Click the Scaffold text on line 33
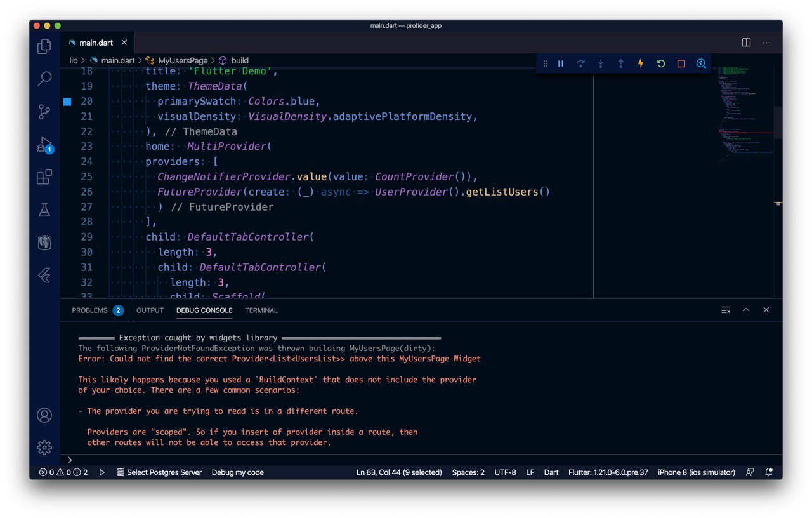The height and width of the screenshot is (518, 812). pyautogui.click(x=235, y=296)
